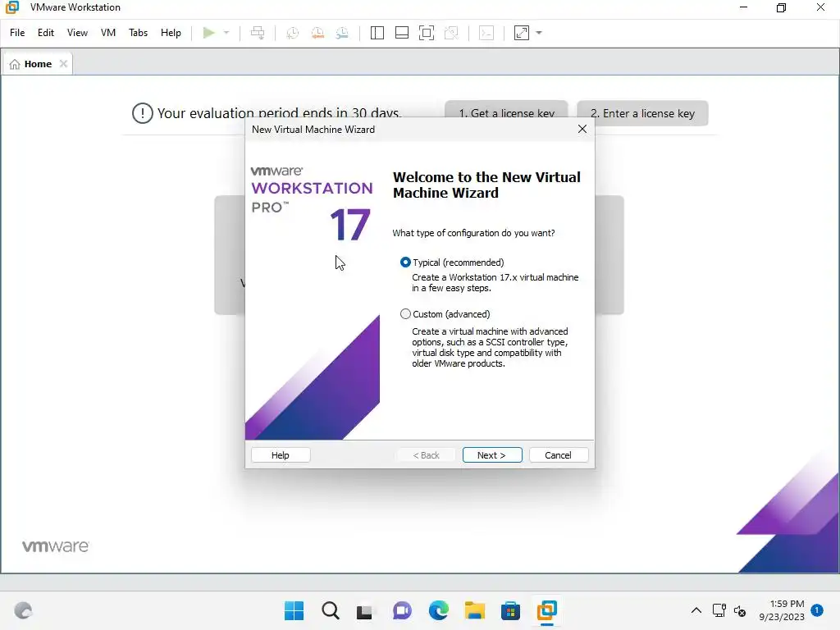Click the Take Snapshot toolbar icon
Image resolution: width=840 pixels, height=630 pixels.
point(293,33)
